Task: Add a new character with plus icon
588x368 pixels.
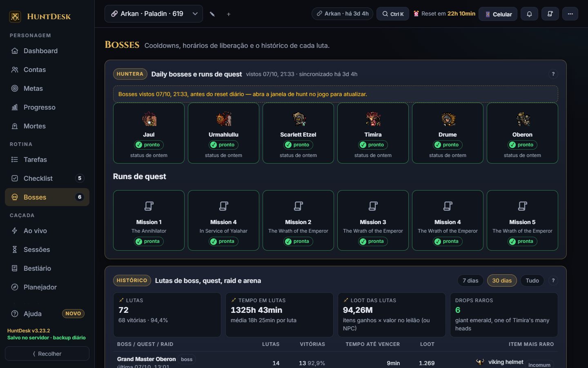Action: click(x=229, y=14)
